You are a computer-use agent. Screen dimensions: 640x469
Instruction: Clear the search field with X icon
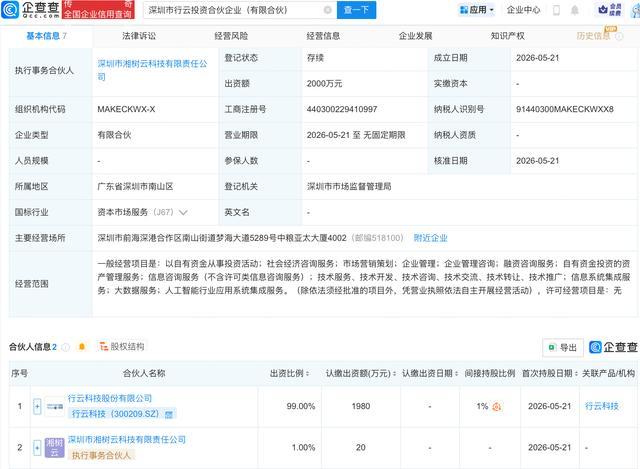[x=327, y=10]
